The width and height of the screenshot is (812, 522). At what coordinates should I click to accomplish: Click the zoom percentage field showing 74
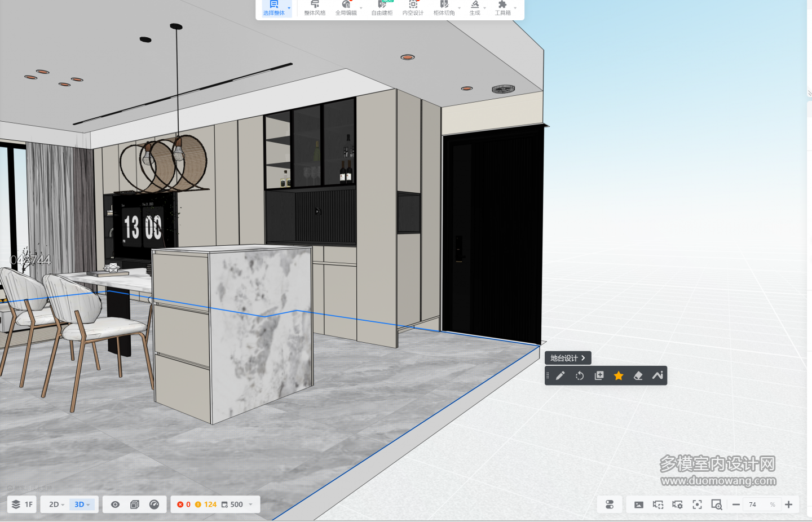coord(761,505)
